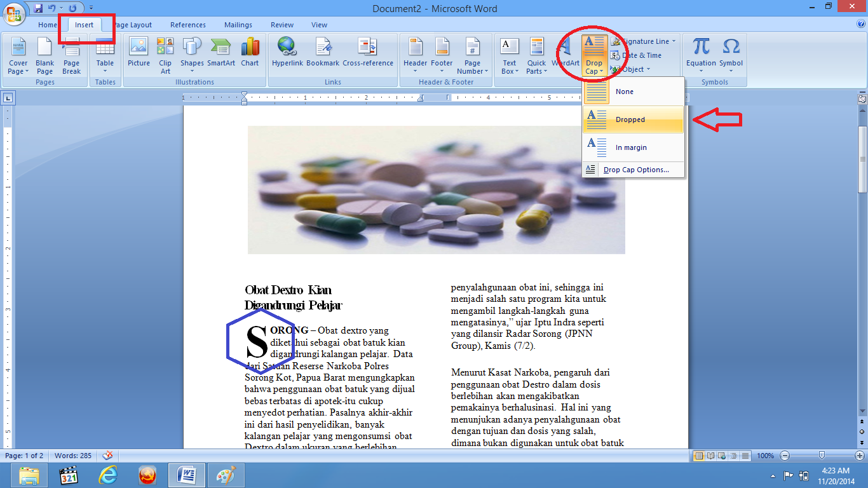Screen dimensions: 868x488
Task: Insert a SmartArt graphic
Action: click(x=220, y=54)
